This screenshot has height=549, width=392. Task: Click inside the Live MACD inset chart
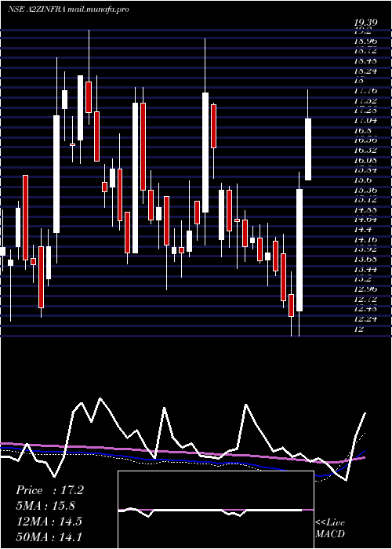point(216,510)
